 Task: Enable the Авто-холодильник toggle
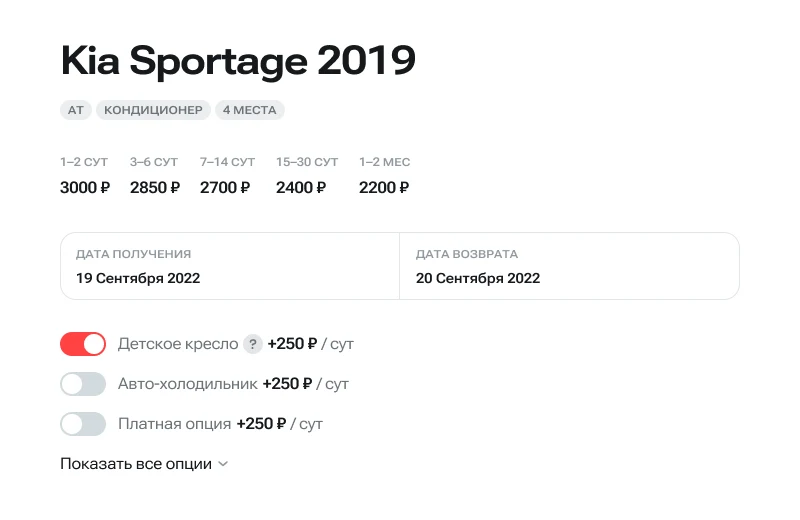coord(83,384)
